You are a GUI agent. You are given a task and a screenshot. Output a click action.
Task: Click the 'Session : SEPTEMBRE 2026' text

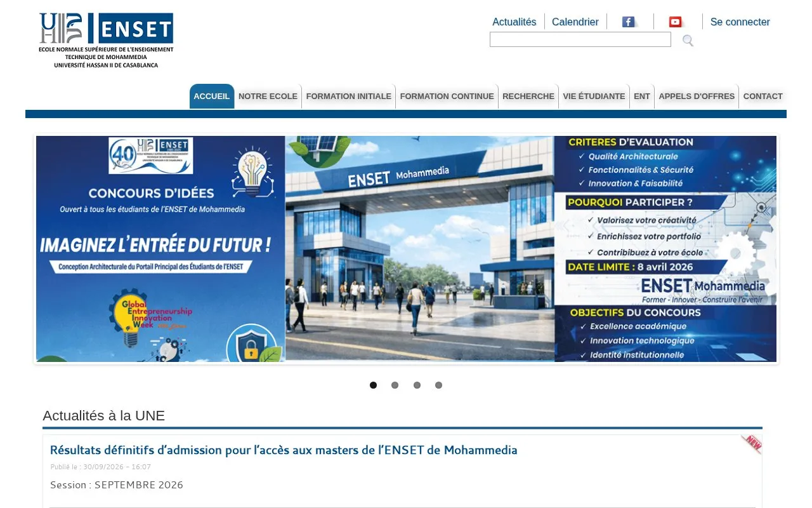point(117,485)
